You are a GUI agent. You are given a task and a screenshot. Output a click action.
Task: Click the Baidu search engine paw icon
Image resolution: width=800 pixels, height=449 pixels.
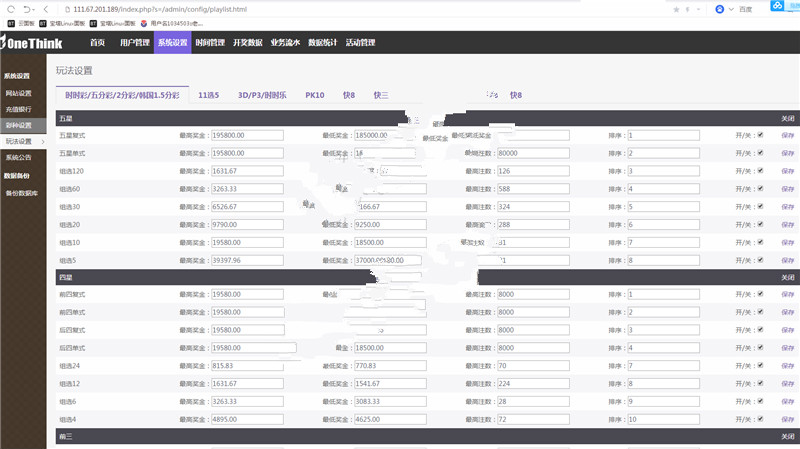[x=720, y=8]
